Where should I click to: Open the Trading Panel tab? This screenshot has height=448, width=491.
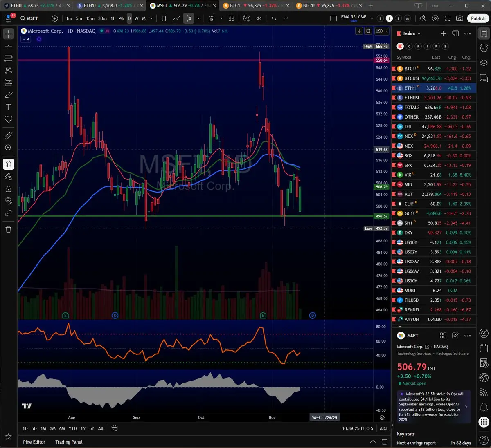(69, 442)
